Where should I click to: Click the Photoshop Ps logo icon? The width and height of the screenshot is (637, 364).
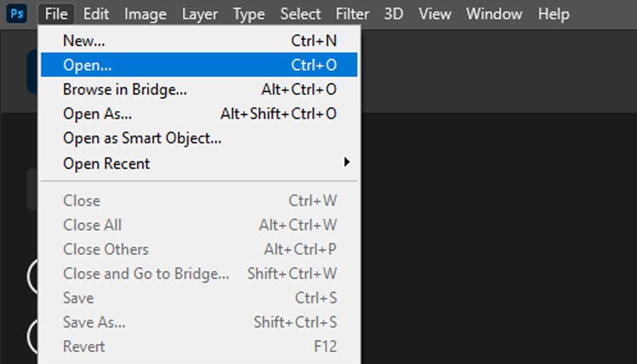pyautogui.click(x=17, y=13)
